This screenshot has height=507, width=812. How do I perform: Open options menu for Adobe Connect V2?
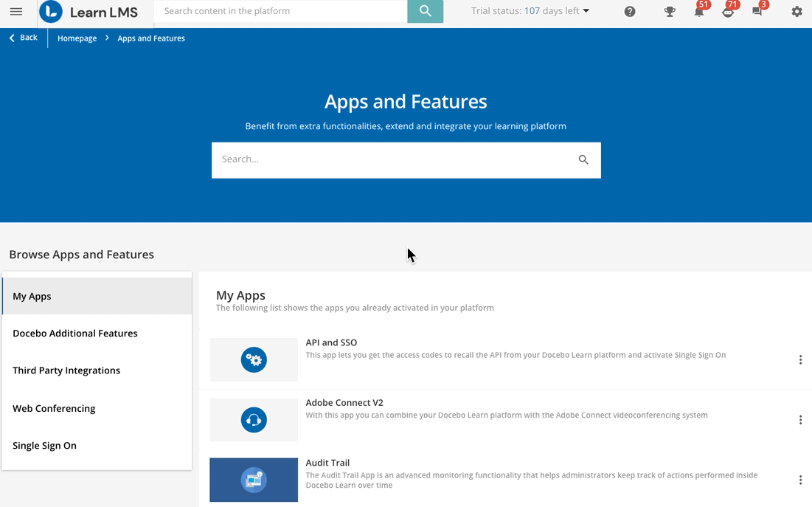click(x=801, y=420)
